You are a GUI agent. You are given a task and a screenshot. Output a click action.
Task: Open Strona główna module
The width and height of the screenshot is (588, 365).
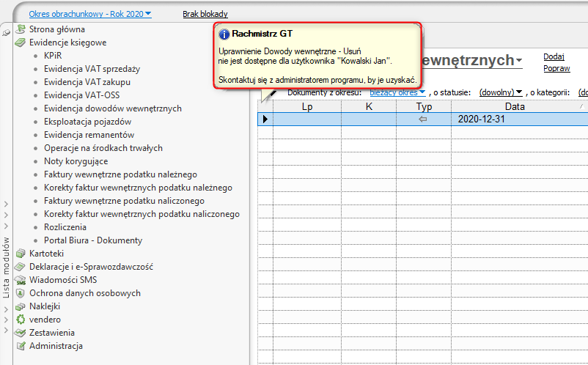pyautogui.click(x=57, y=29)
